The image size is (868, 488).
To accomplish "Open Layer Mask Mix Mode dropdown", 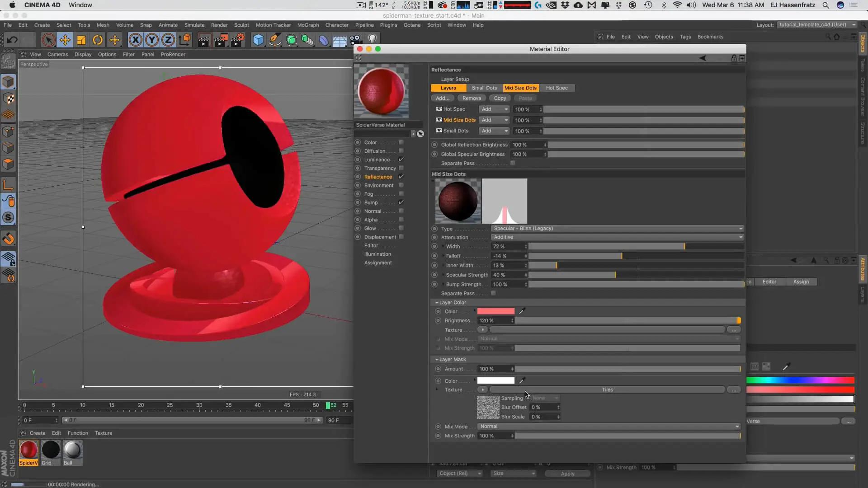I will 609,426.
